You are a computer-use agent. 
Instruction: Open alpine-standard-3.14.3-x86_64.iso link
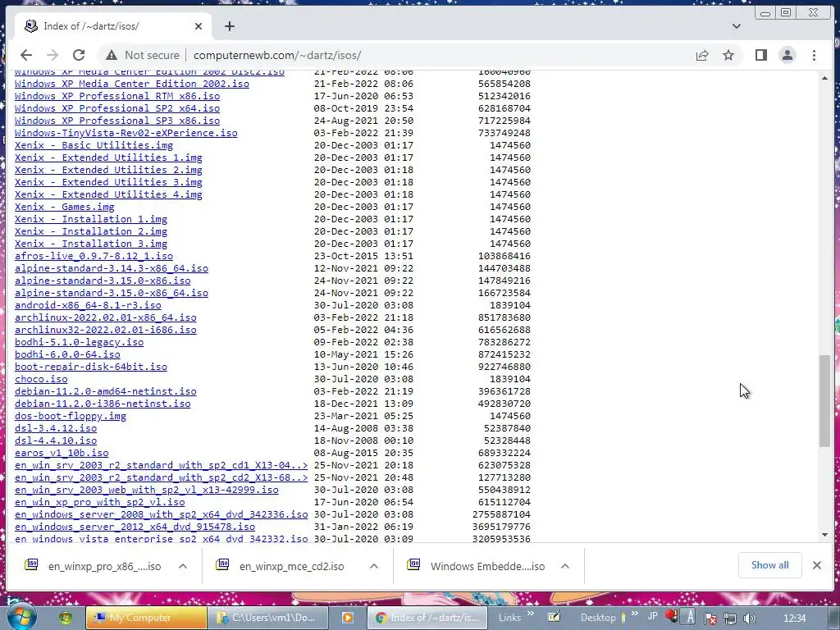tap(112, 268)
